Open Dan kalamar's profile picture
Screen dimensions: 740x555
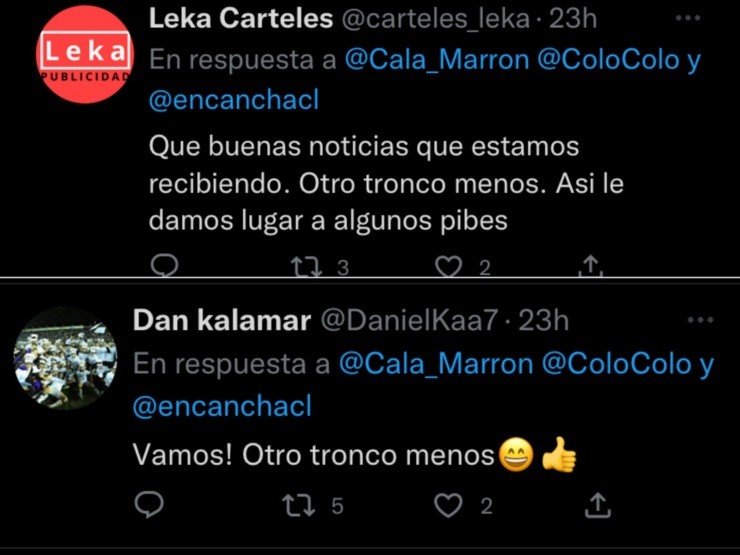[x=65, y=358]
